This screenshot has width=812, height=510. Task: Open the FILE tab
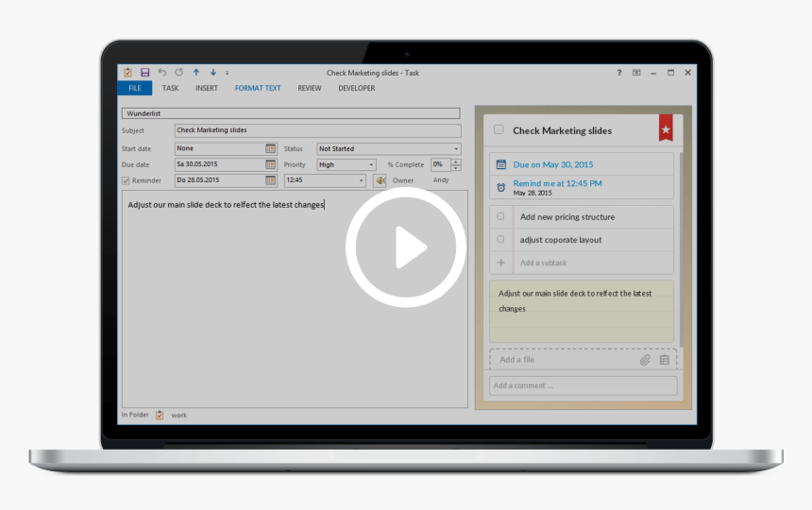point(135,88)
